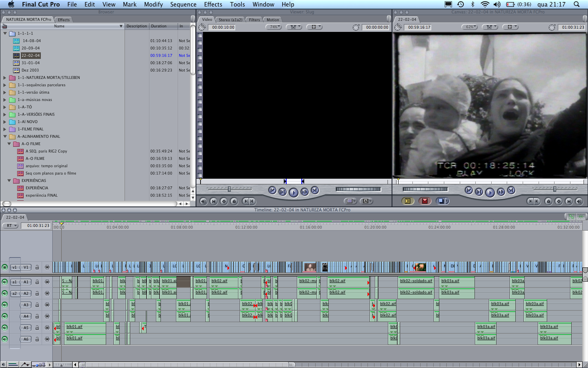588x368 pixels.
Task: Click Add Motion Keyframe in Canvas
Action: pos(559,201)
